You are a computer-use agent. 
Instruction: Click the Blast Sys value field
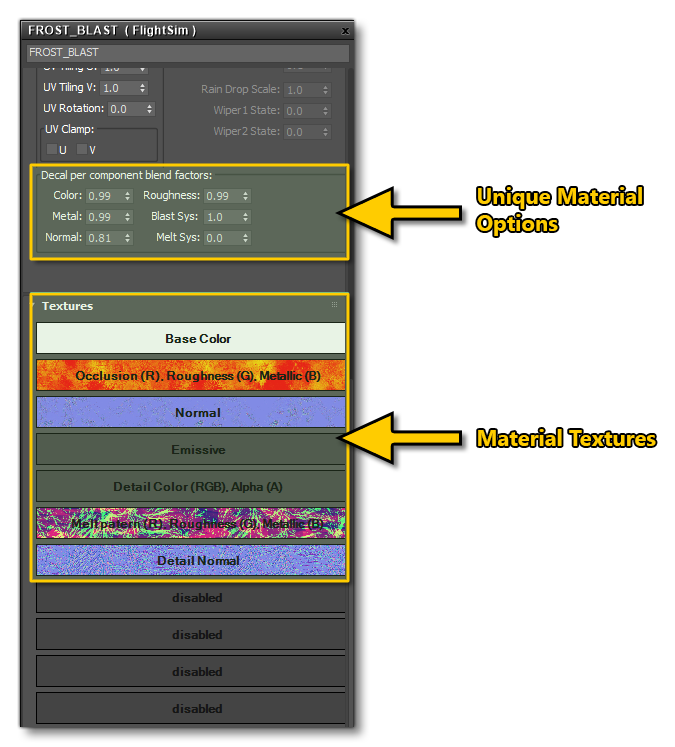tap(220, 217)
